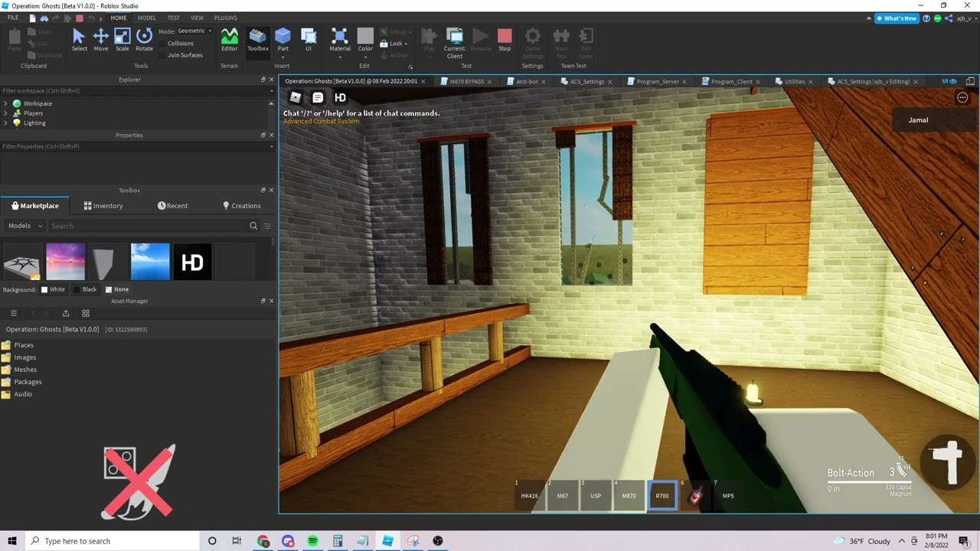Open the HD Admin icon in the game top bar

tap(340, 97)
